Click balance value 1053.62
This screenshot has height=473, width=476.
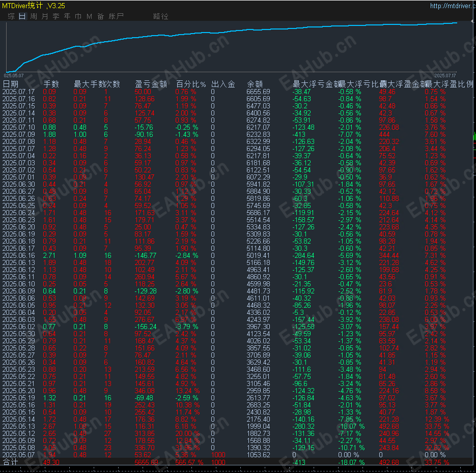click(258, 455)
